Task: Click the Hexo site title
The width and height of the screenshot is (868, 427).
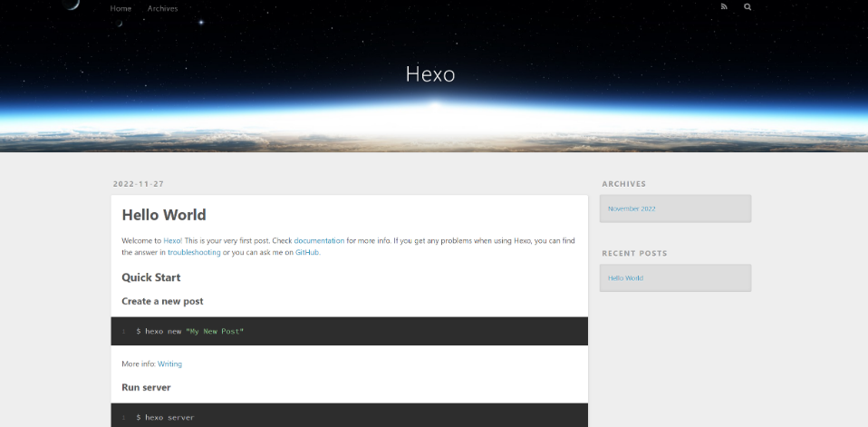Action: [x=430, y=74]
